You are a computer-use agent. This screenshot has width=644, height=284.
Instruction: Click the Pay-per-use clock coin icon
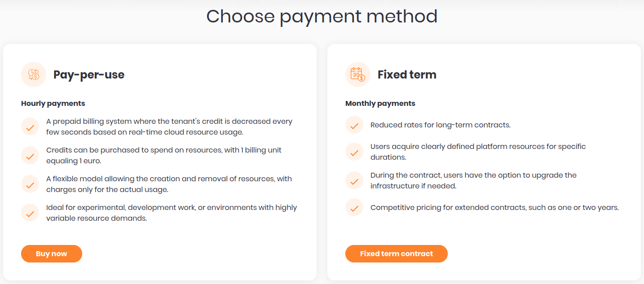[34, 74]
